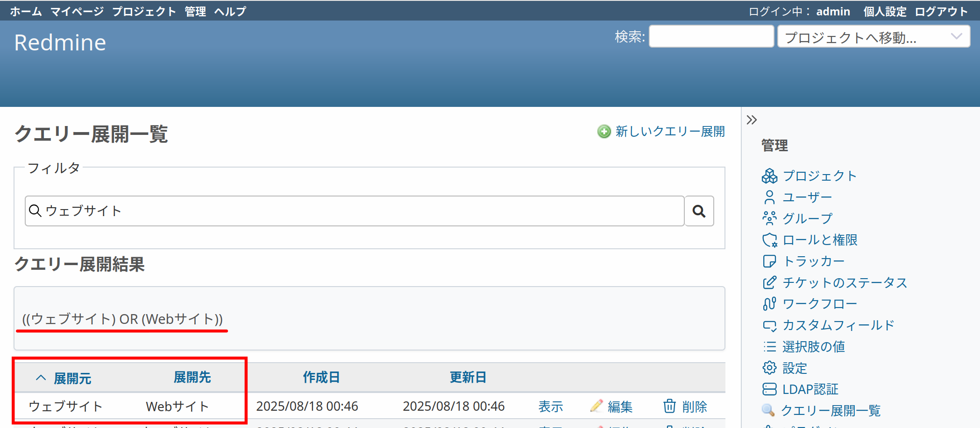
Task: Click the green plus new query expansion icon
Action: click(x=604, y=132)
